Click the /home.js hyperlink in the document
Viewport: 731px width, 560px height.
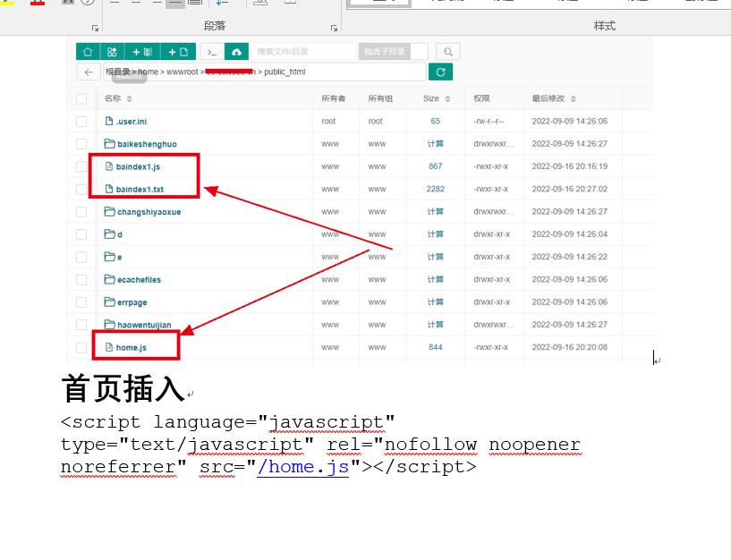(303, 467)
